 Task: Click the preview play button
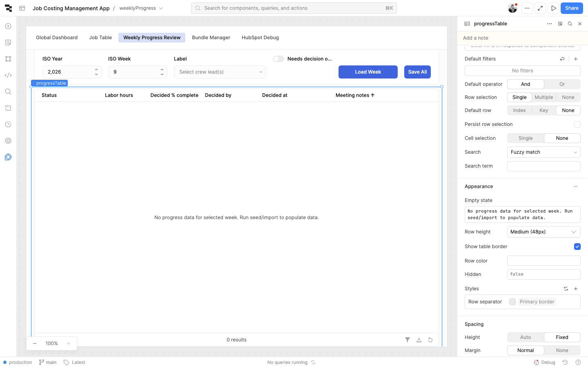(x=553, y=8)
